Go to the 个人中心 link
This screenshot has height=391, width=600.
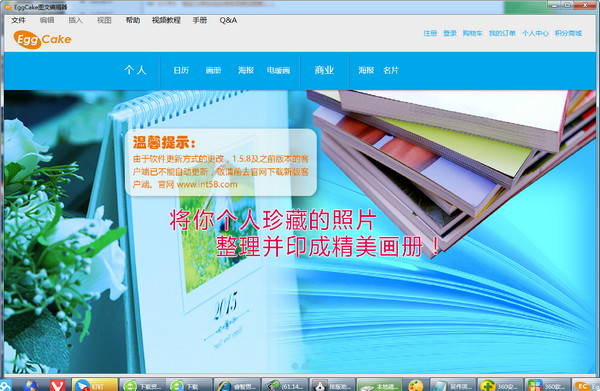click(x=535, y=33)
